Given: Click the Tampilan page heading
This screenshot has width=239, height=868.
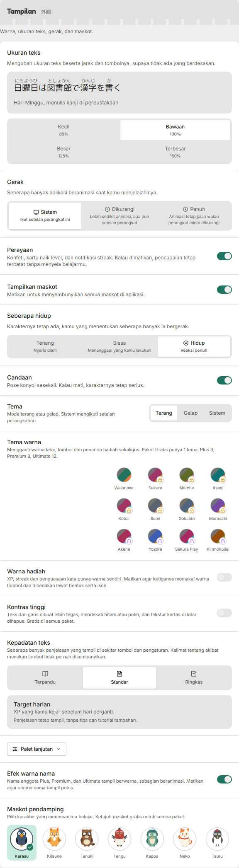Looking at the screenshot, I should (x=22, y=11).
